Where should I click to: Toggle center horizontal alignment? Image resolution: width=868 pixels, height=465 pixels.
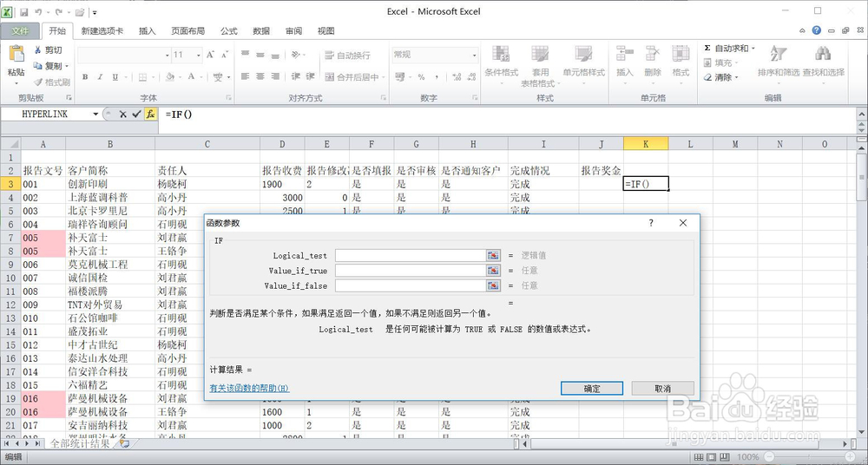[260, 77]
